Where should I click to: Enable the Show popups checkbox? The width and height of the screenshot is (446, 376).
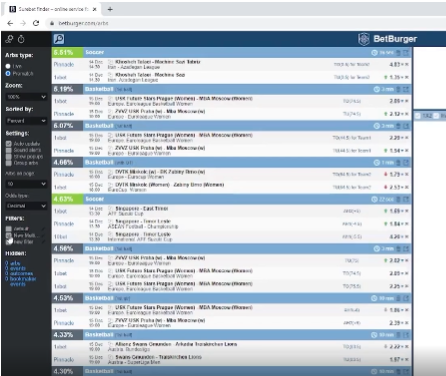coord(9,157)
